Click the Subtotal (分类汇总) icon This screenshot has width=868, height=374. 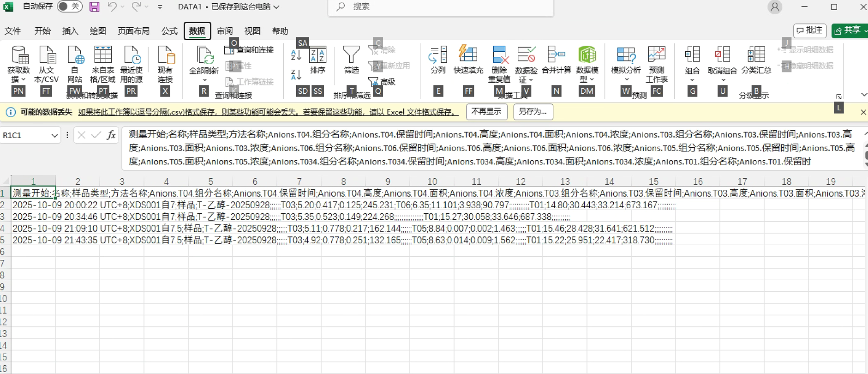pos(756,55)
